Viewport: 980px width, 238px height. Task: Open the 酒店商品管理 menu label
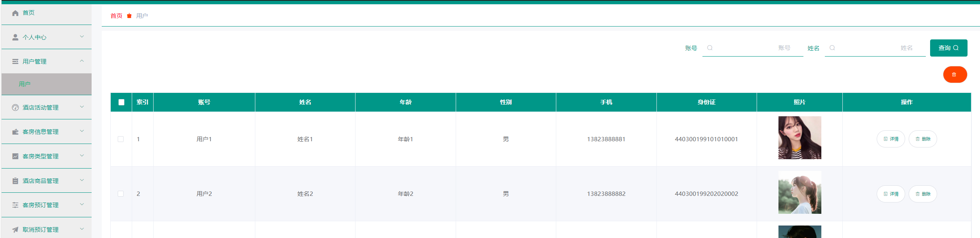point(41,181)
